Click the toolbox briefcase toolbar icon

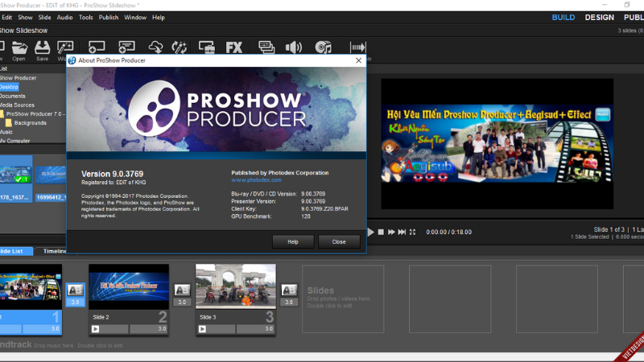[x=207, y=47]
